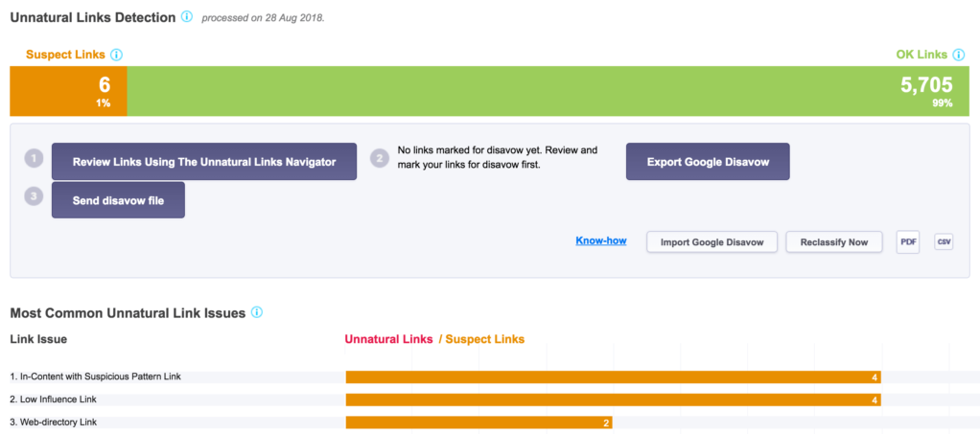The image size is (980, 434).
Task: Click the Send disavow file button
Action: pyautogui.click(x=118, y=200)
